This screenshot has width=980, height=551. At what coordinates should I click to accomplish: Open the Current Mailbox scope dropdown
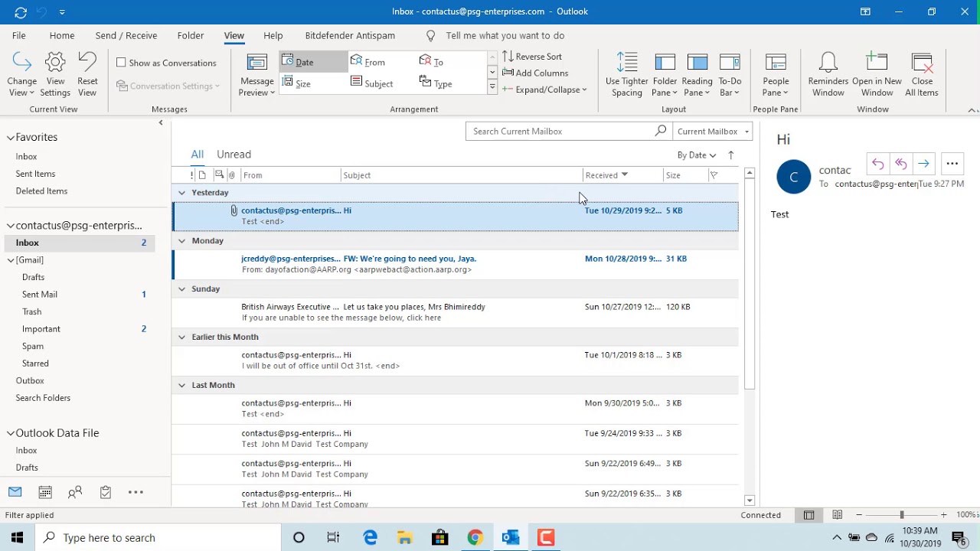pos(713,132)
